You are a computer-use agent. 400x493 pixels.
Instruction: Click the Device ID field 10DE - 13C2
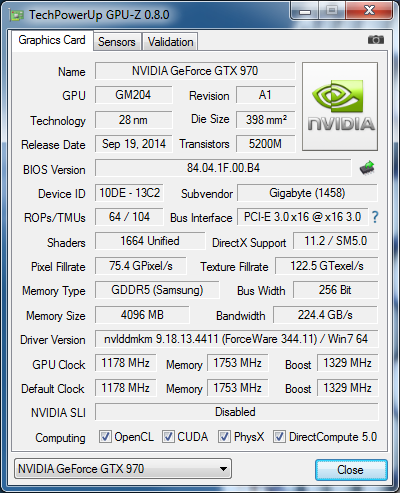[x=129, y=193]
